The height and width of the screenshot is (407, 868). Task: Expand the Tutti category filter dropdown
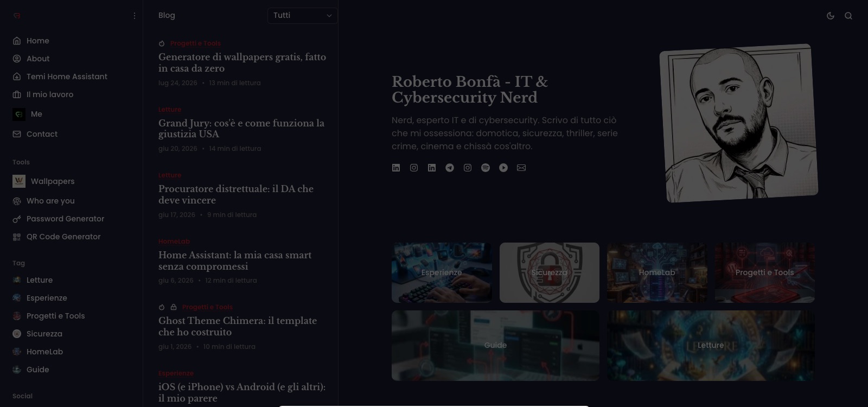pyautogui.click(x=303, y=15)
